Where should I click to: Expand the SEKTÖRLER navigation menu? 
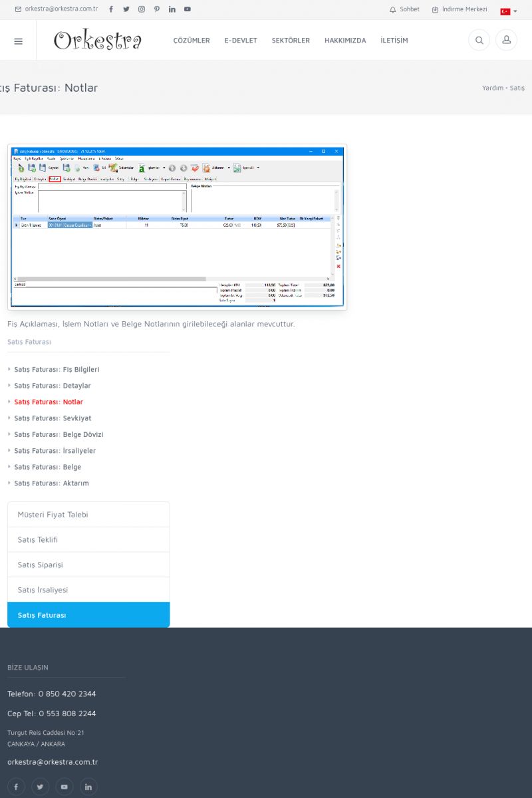[x=291, y=41]
